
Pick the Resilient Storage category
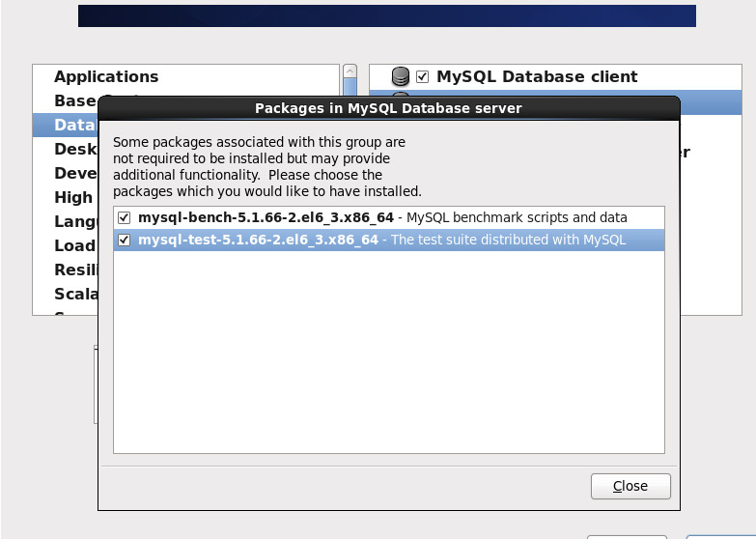click(75, 269)
